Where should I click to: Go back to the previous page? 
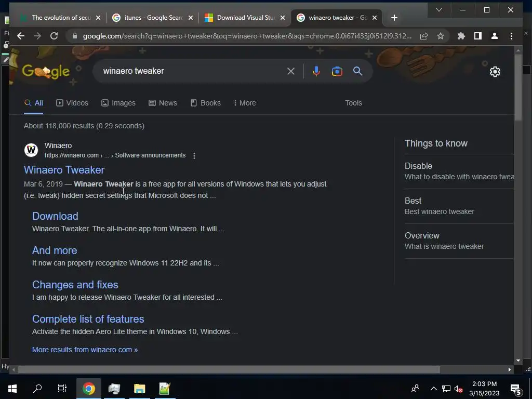(x=21, y=36)
